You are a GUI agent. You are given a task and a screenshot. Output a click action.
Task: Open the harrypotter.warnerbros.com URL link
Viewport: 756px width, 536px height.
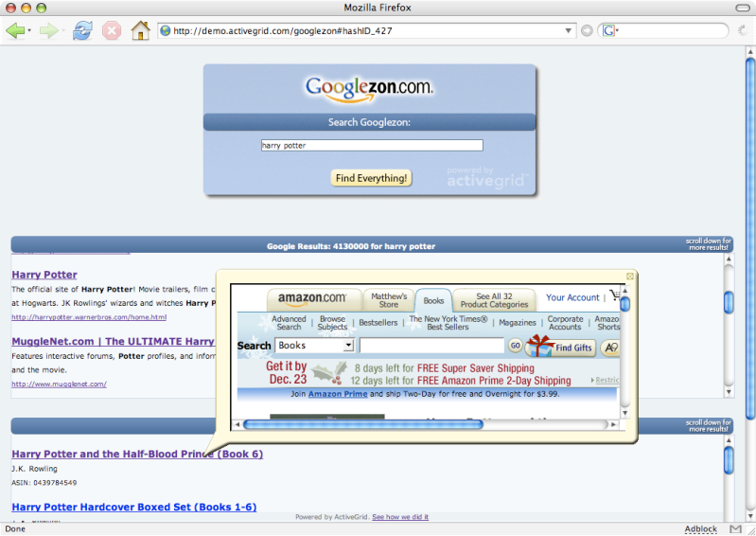tap(89, 317)
